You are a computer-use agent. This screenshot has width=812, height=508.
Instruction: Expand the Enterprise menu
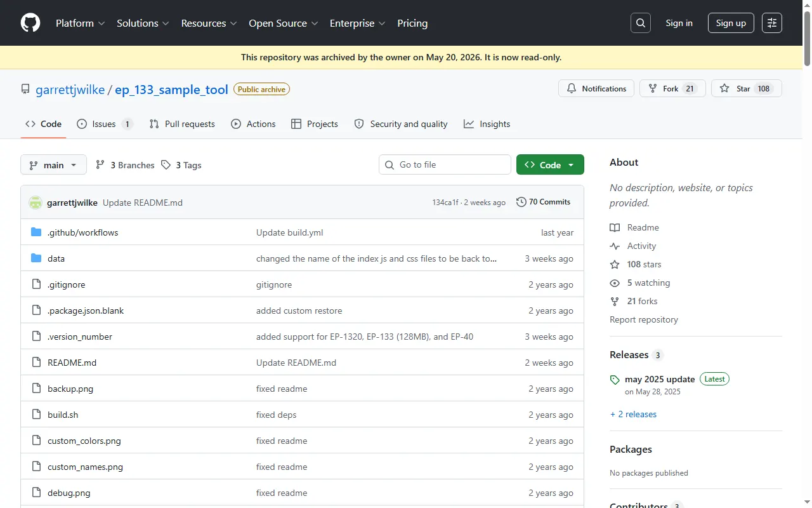point(357,23)
